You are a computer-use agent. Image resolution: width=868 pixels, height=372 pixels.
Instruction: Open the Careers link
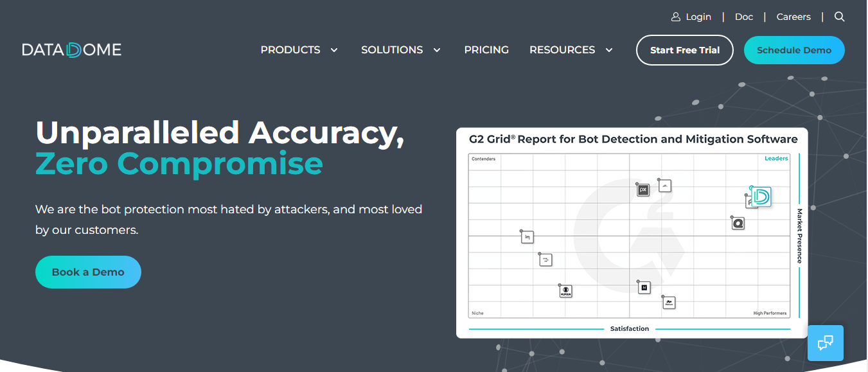click(793, 17)
